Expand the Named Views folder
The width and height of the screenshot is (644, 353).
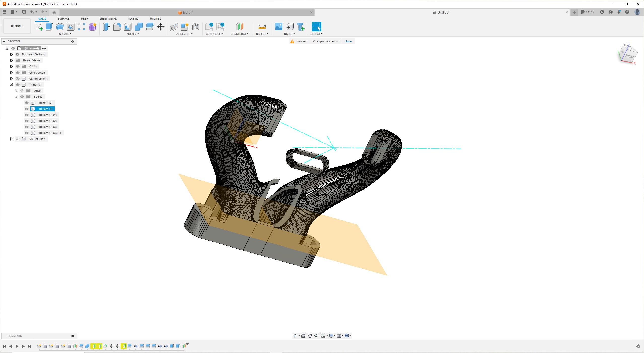coord(11,60)
